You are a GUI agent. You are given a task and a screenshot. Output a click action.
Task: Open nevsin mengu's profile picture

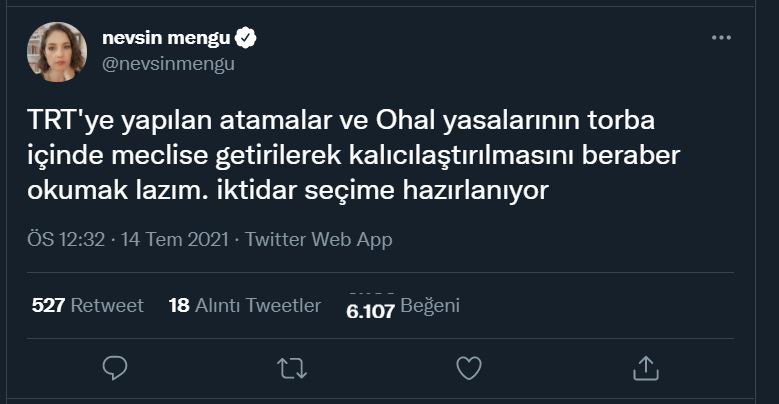coord(57,52)
